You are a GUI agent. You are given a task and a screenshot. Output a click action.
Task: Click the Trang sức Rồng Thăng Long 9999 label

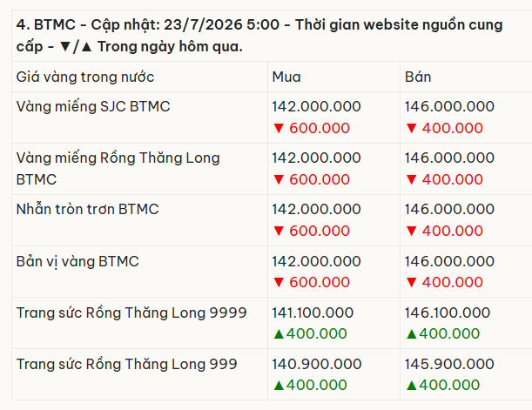[131, 313]
